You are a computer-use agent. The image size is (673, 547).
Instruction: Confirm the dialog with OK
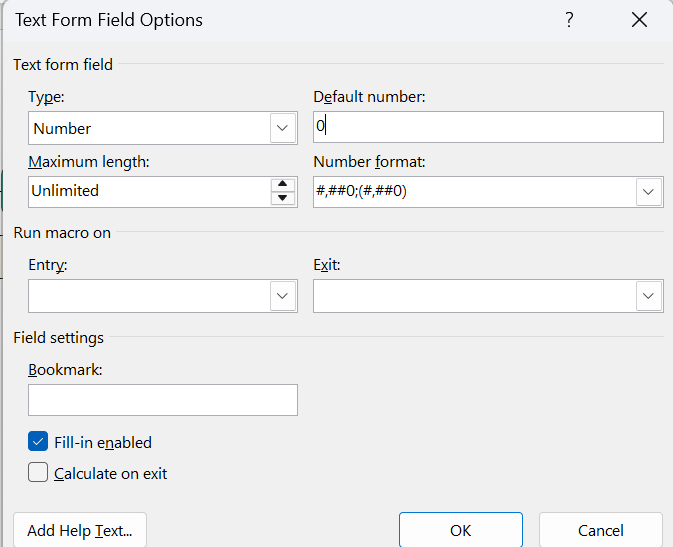[x=461, y=530]
